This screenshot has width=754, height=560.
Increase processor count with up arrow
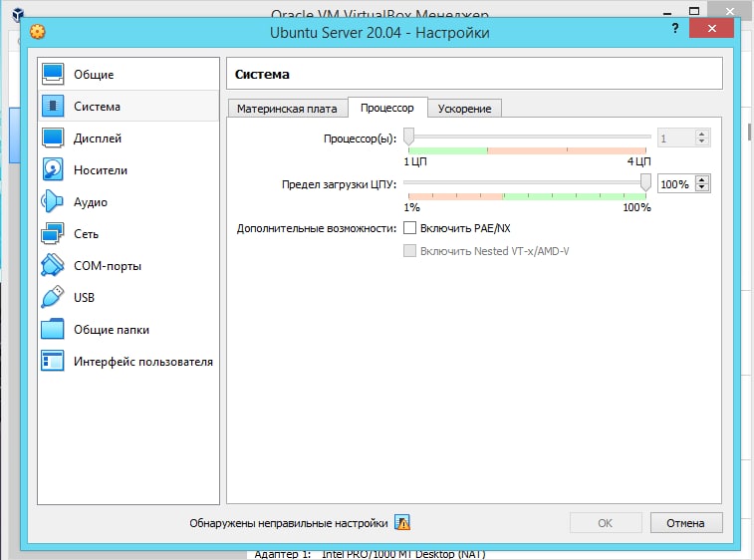[701, 135]
